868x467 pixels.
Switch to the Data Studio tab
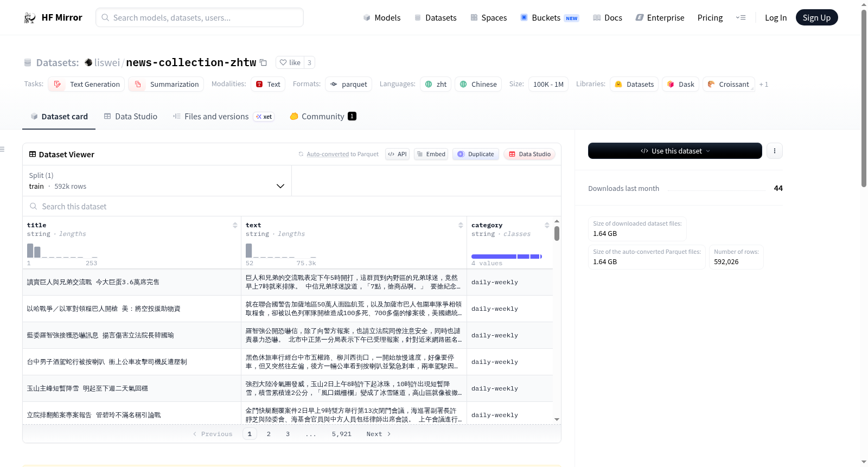131,116
